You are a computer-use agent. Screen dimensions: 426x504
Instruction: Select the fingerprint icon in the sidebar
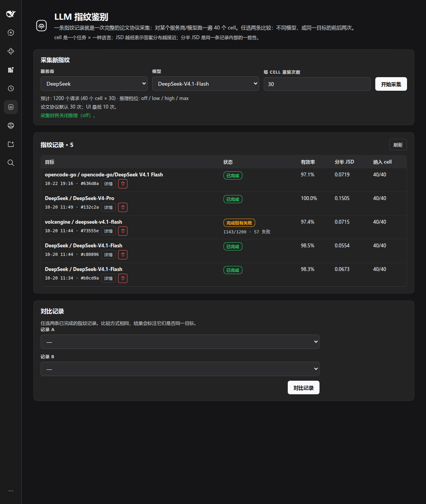click(x=11, y=107)
